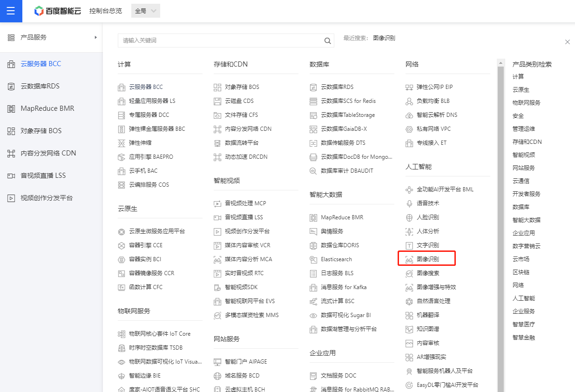Click the 内容分发网络 CDN icon in sidebar

11,153
